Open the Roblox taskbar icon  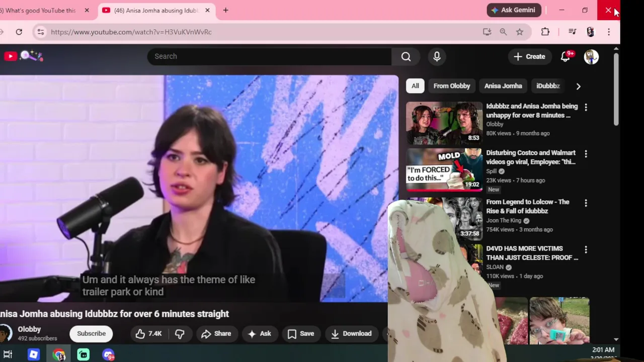(x=33, y=354)
